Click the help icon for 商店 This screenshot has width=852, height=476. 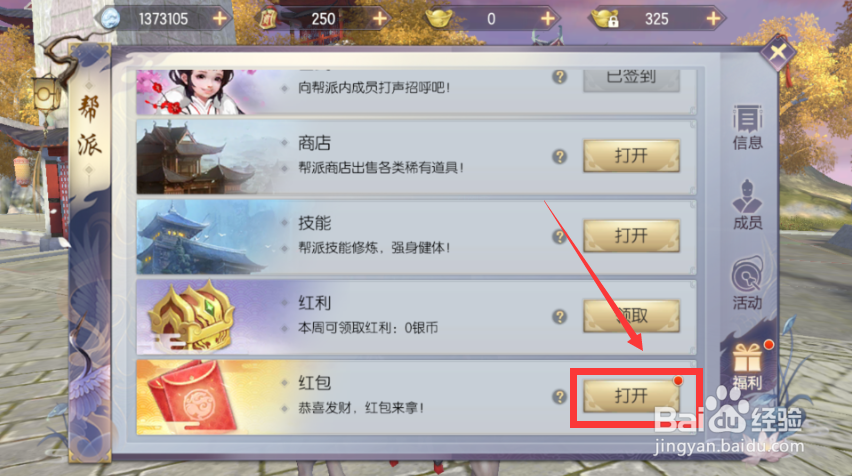(560, 156)
